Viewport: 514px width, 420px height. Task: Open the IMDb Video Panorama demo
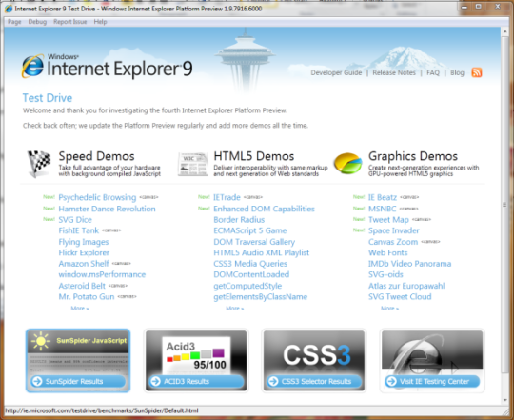click(x=409, y=264)
